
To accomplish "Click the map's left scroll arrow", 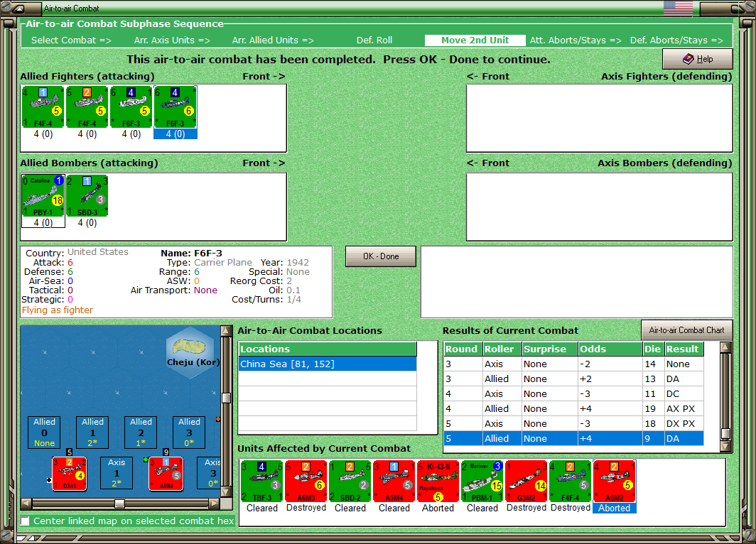I will point(26,504).
